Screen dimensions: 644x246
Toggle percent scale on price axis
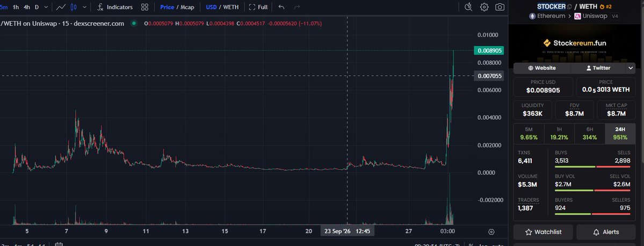[471, 245]
